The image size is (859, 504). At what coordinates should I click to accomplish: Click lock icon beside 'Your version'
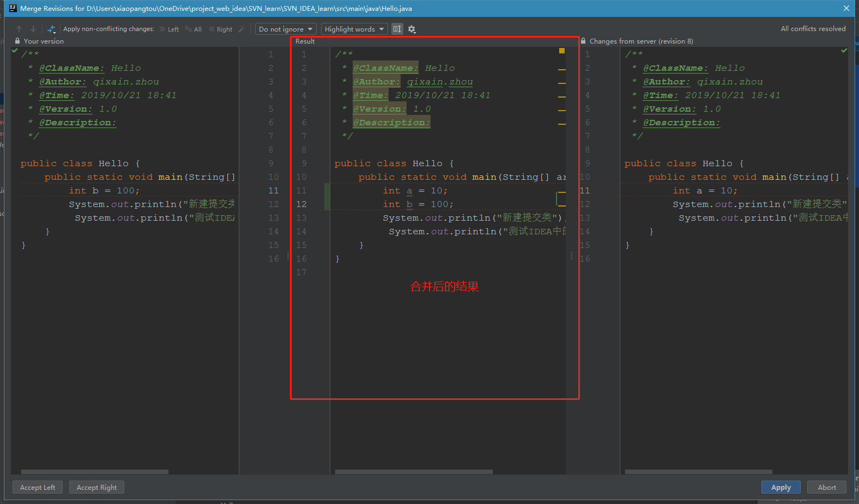[17, 41]
